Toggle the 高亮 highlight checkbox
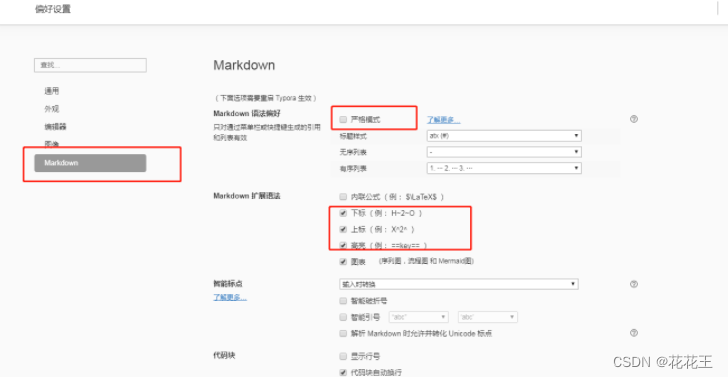Viewport: 728px width, 378px height. (x=343, y=245)
